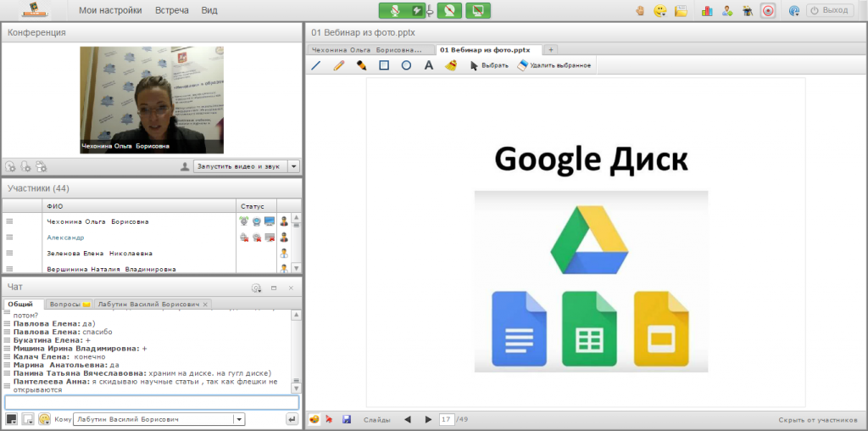Screen dimensions: 868x431
Task: Switch to Чехонина Ольга Борисовна document tab
Action: tap(370, 50)
